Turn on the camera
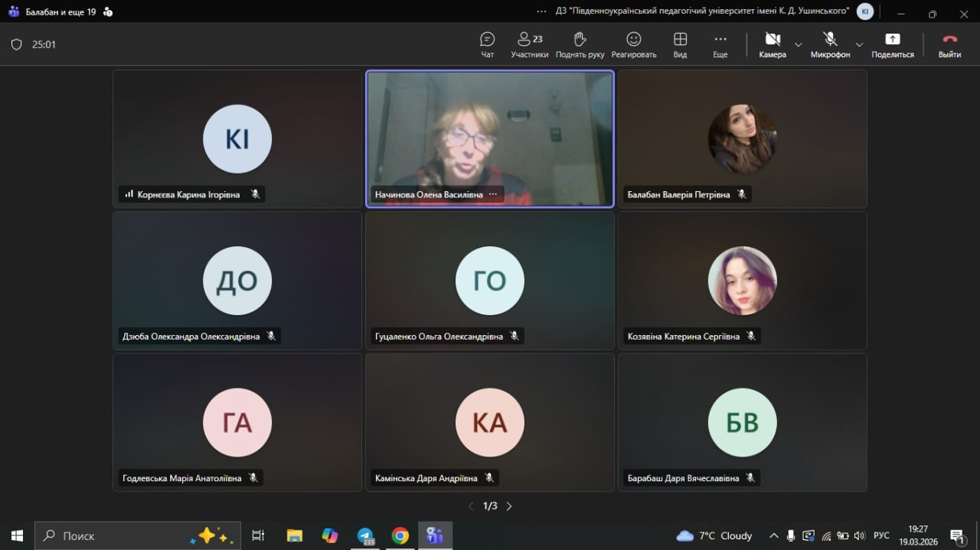Screen dimensions: 980x550 pos(772,44)
